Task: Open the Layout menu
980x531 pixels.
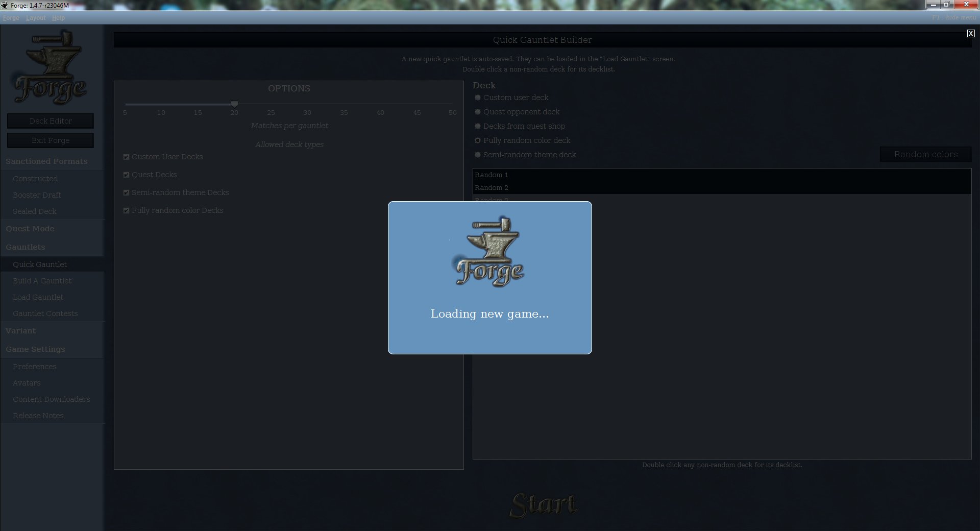Action: tap(36, 18)
